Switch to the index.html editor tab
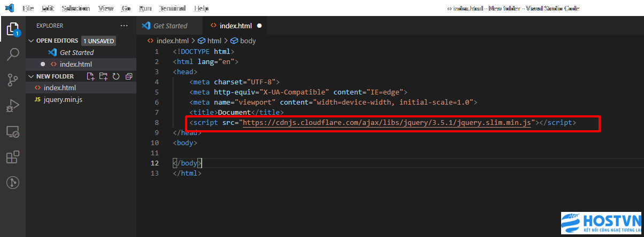The image size is (644, 237). 235,26
